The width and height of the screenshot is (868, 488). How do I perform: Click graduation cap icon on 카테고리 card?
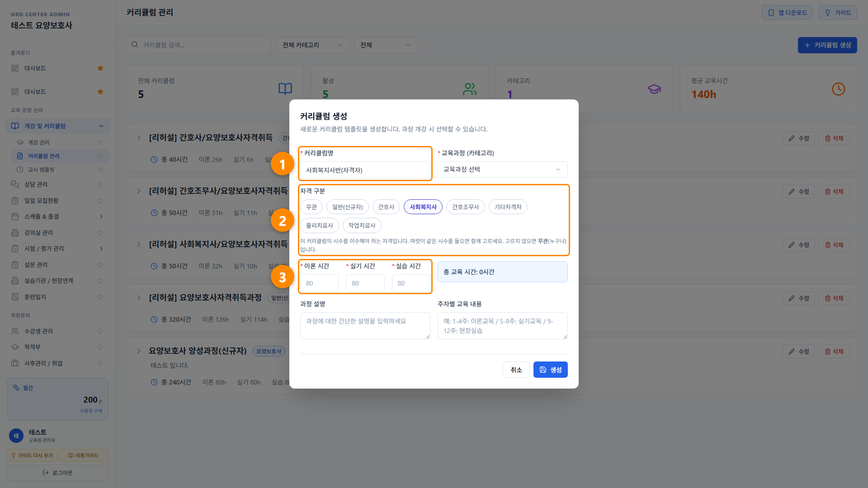point(654,89)
